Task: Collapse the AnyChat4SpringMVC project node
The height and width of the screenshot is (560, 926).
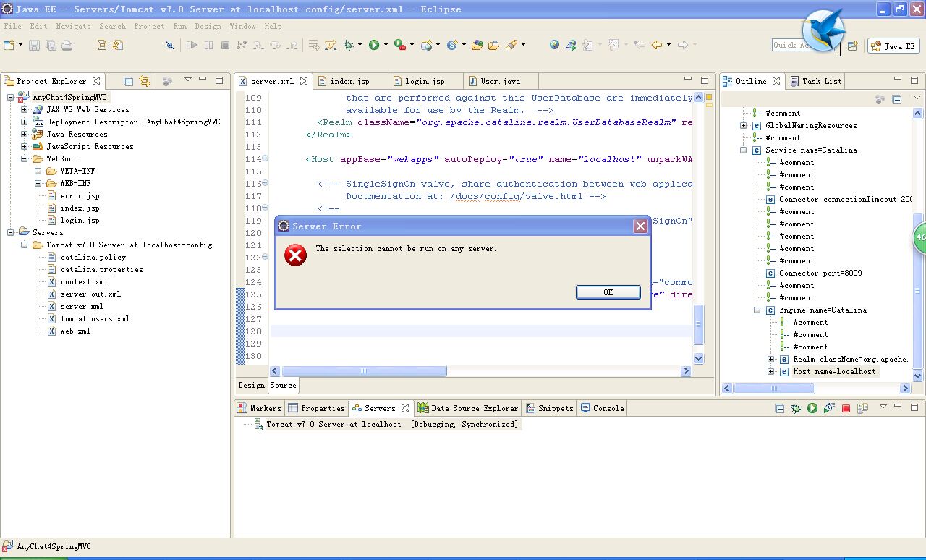Action: [x=10, y=97]
